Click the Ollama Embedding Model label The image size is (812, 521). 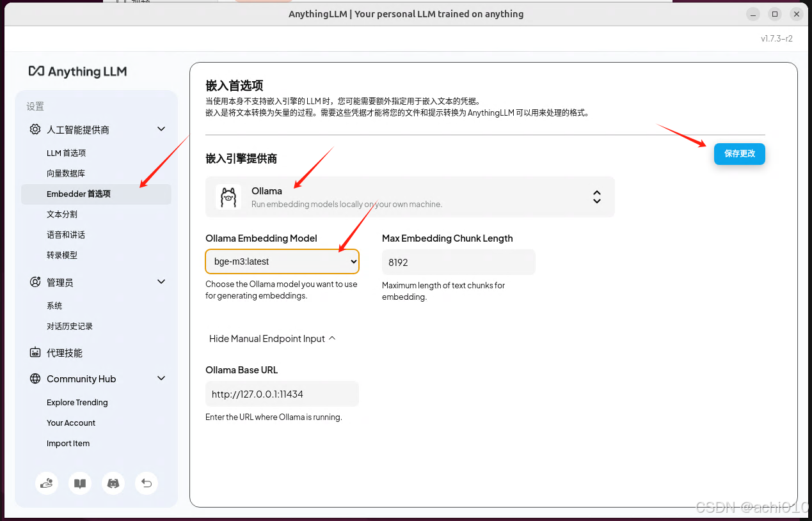[x=261, y=238]
